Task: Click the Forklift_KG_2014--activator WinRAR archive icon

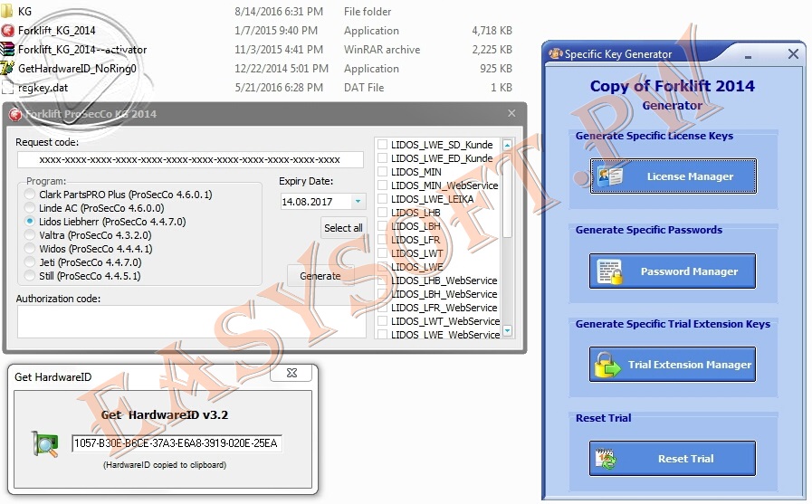Action: [x=7, y=49]
